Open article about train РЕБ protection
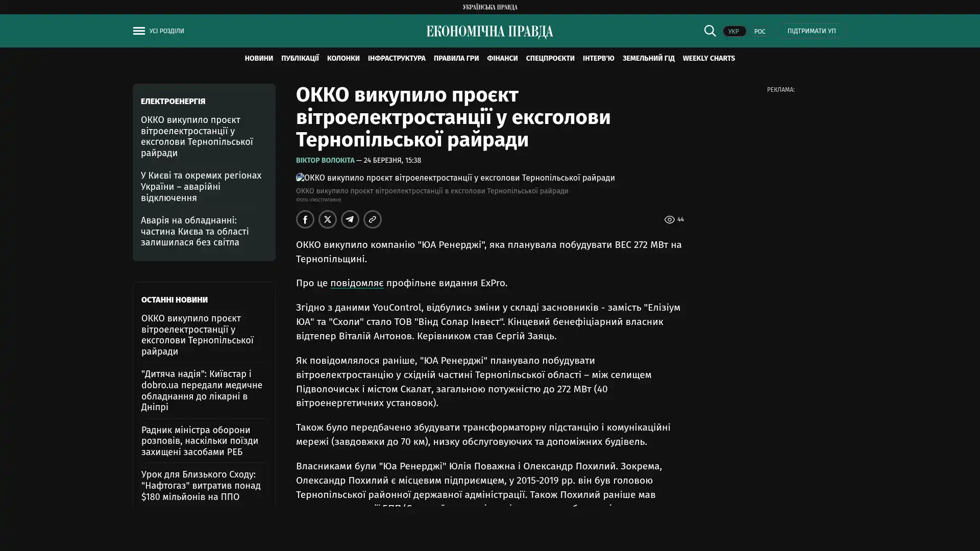This screenshot has width=980, height=551. tap(200, 441)
